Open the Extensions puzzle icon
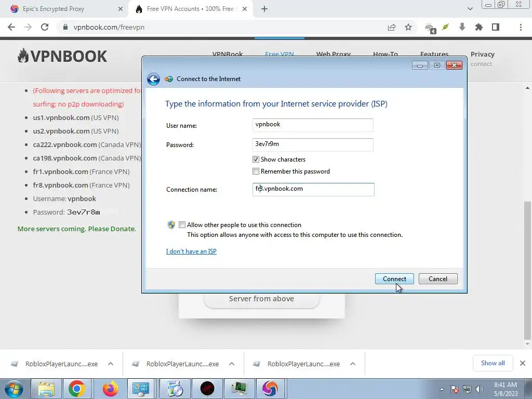Image resolution: width=532 pixels, height=399 pixels. [478, 27]
